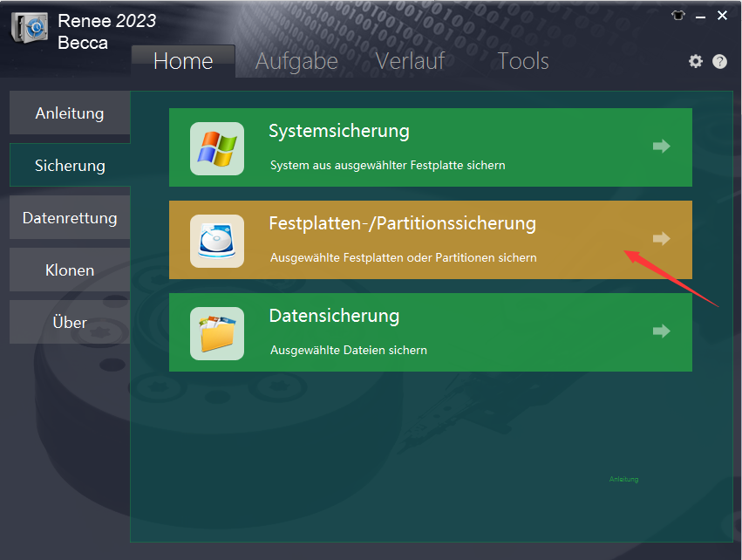Screen dimensions: 742x560
Task: Open settings via the gear icon
Action: 695,61
